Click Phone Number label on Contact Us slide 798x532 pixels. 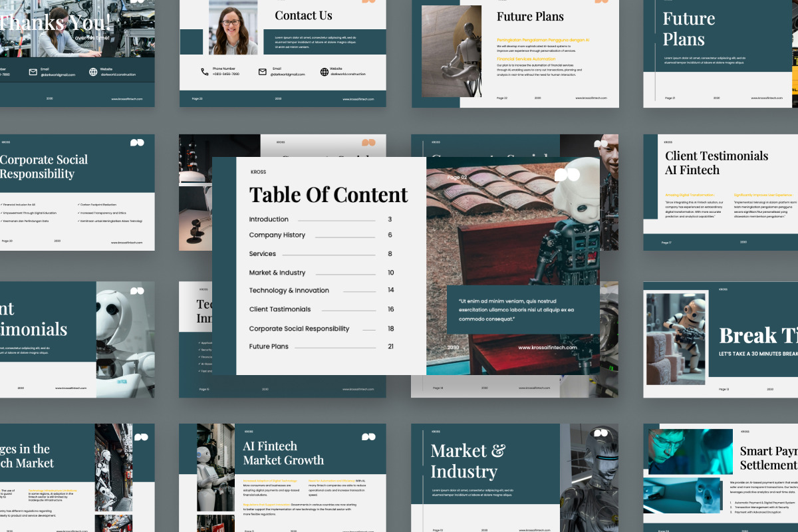pyautogui.click(x=224, y=68)
